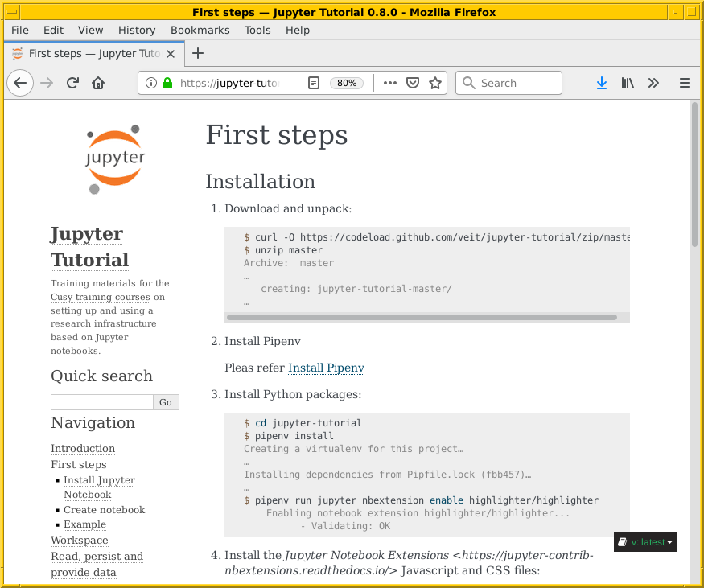Reload the current page
The width and height of the screenshot is (704, 588).
coord(72,83)
